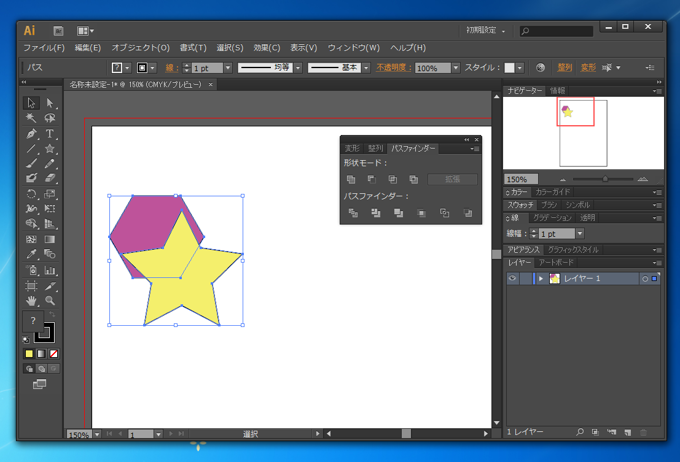Switch to the アートボード tab

coord(556,262)
